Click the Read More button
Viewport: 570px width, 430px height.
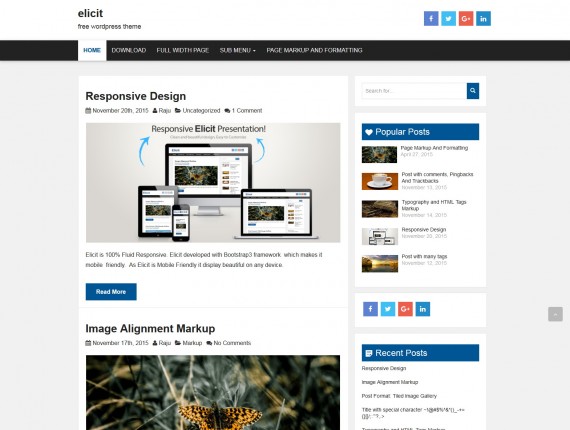coord(111,292)
